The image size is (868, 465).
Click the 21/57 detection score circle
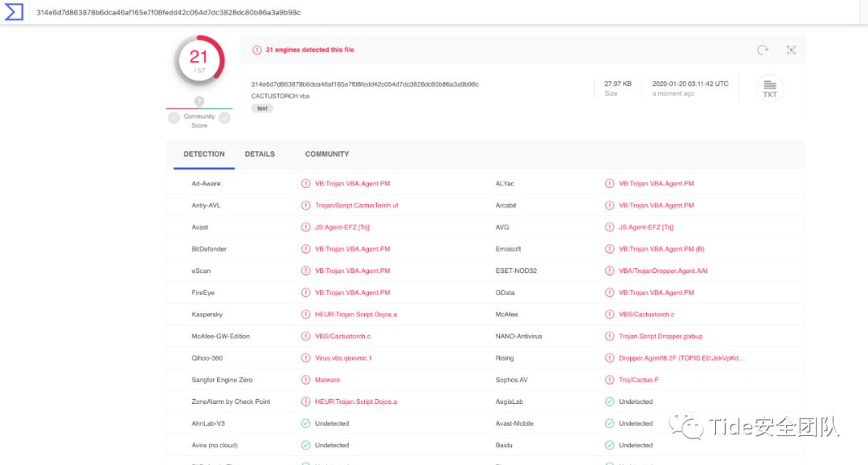199,61
